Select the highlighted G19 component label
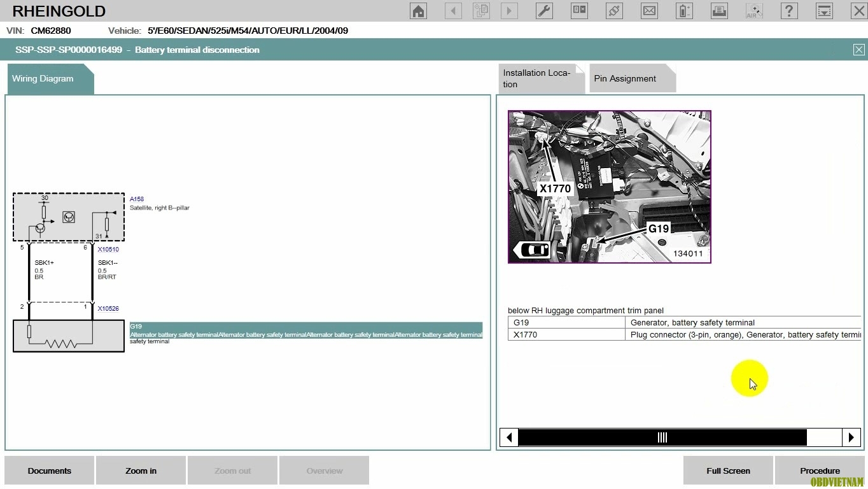Screen dimensions: 868x489 point(306,330)
